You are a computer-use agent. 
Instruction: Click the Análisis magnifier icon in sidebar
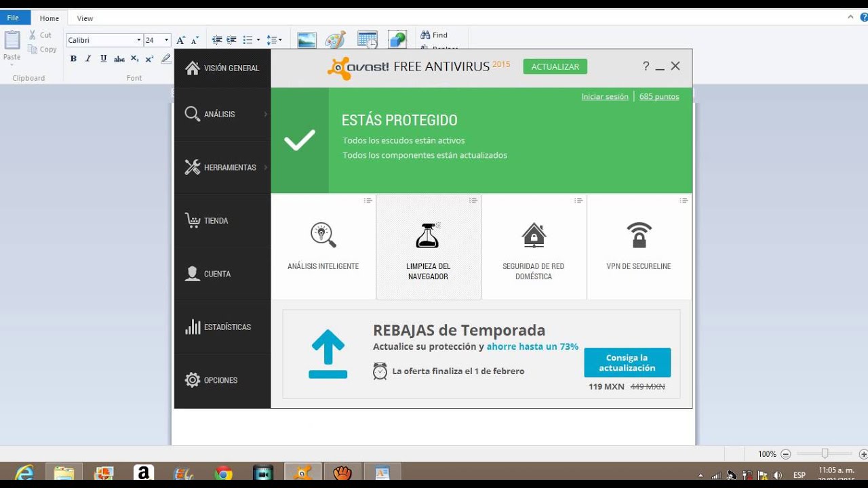(193, 114)
